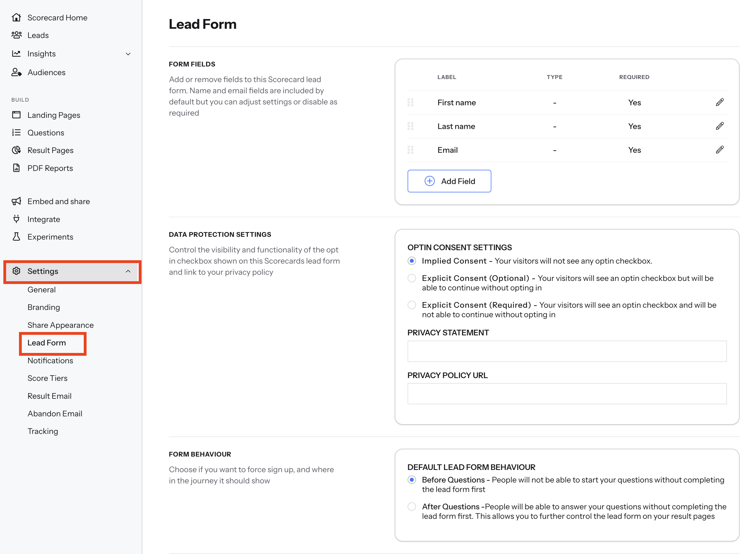Click the Audiences user-tag icon
756x554 pixels.
[x=16, y=72]
